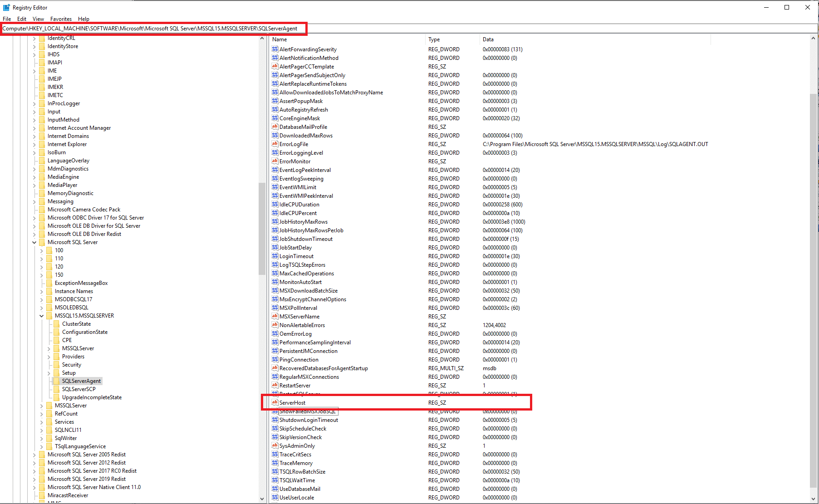This screenshot has height=504, width=819.
Task: Click the ClusterState folder icon
Action: (57, 324)
